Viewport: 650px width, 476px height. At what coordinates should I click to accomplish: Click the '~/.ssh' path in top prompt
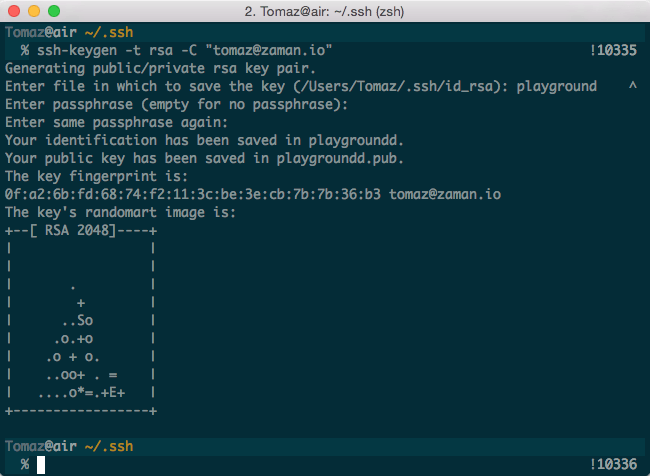[x=109, y=32]
